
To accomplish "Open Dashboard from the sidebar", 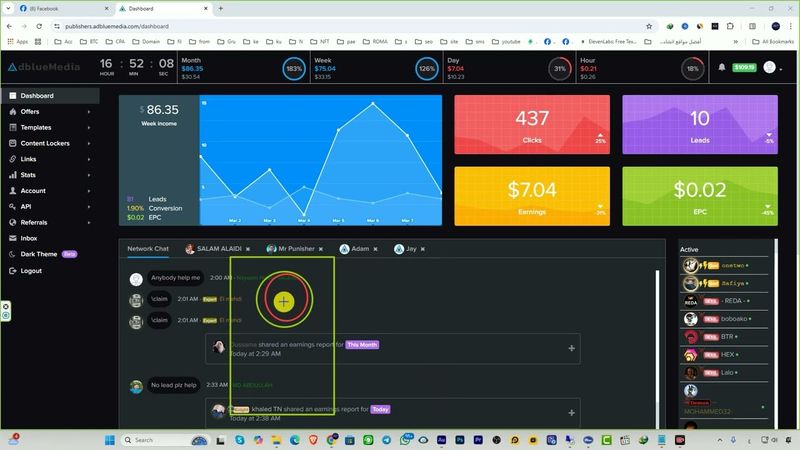I will 37,96.
